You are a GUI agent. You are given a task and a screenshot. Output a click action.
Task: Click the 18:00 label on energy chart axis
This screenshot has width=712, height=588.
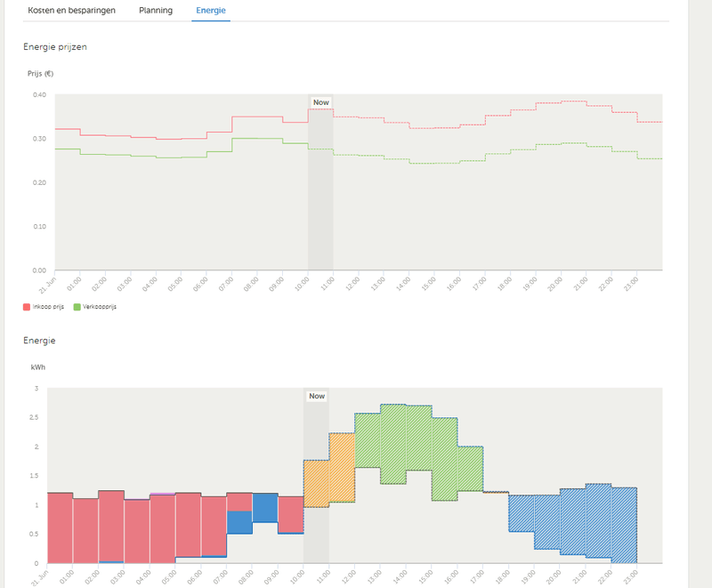(502, 577)
